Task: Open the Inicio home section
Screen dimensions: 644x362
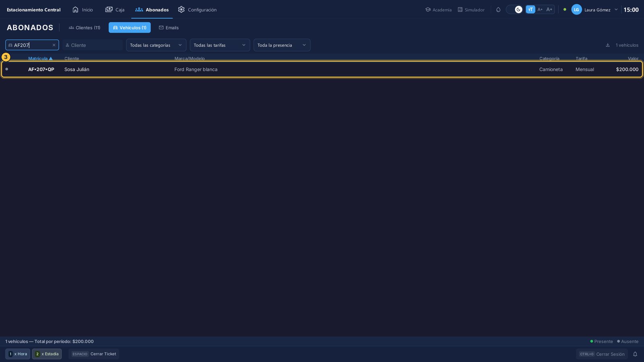Action: point(83,10)
